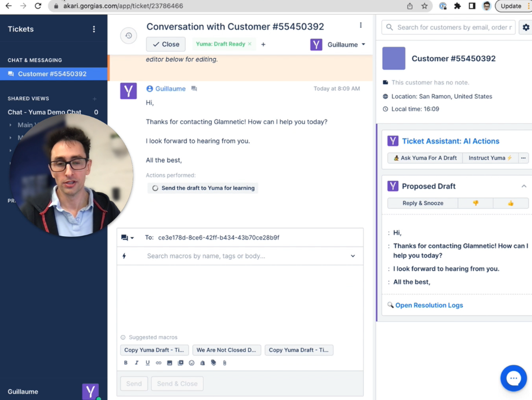Open the Chat - Yuma Demo Chat view

click(44, 112)
